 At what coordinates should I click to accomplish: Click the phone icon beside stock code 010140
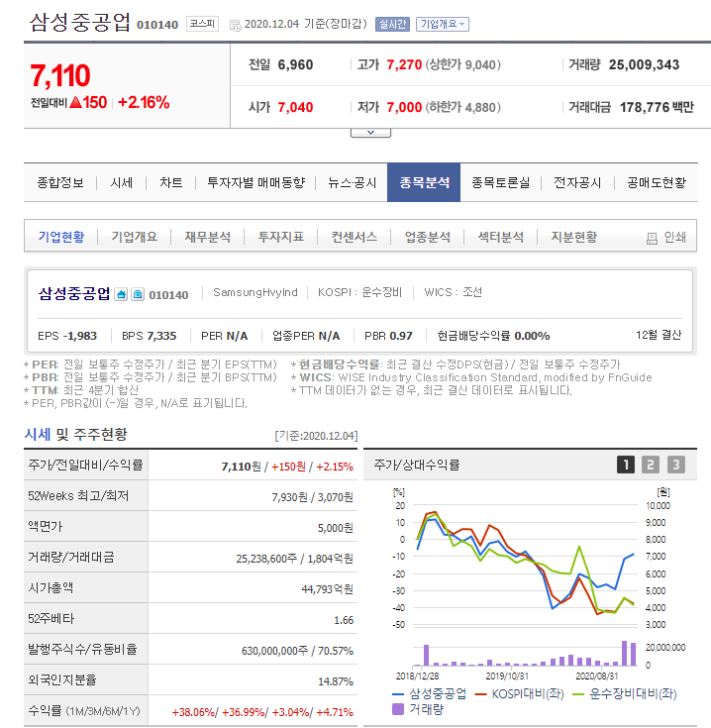tap(138, 294)
